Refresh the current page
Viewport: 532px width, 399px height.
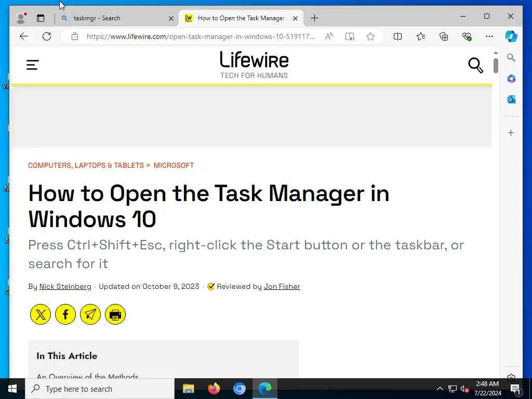pos(47,36)
